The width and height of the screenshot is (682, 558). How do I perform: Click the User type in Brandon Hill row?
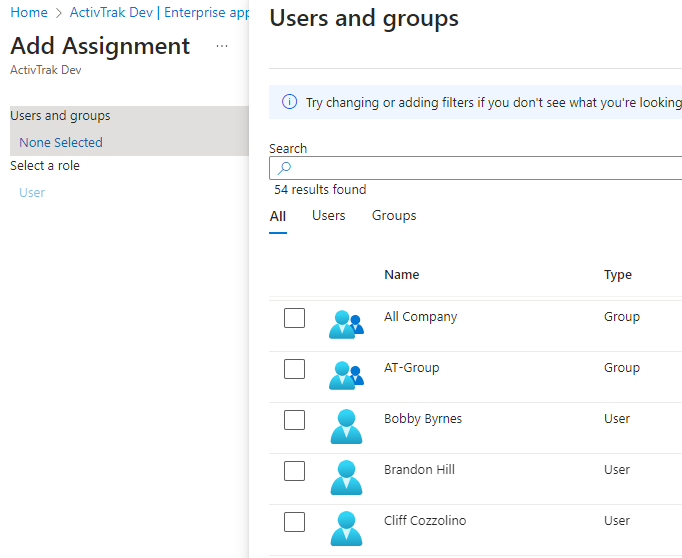pos(617,470)
